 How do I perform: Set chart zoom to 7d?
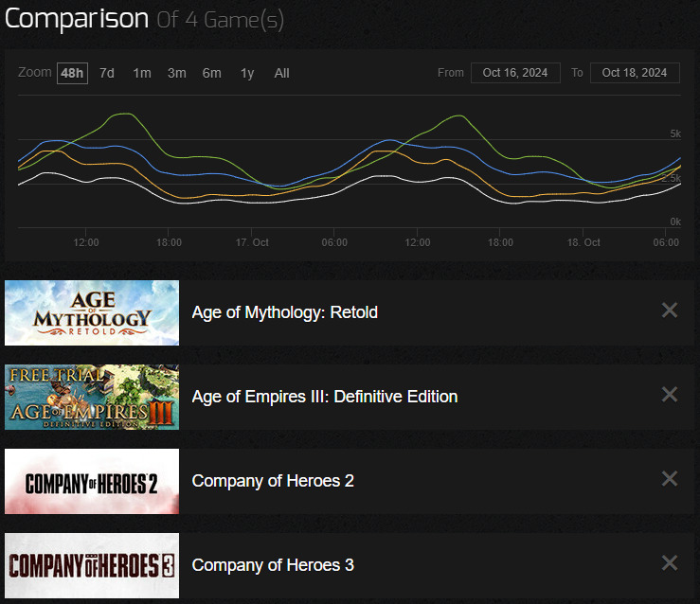[x=107, y=73]
